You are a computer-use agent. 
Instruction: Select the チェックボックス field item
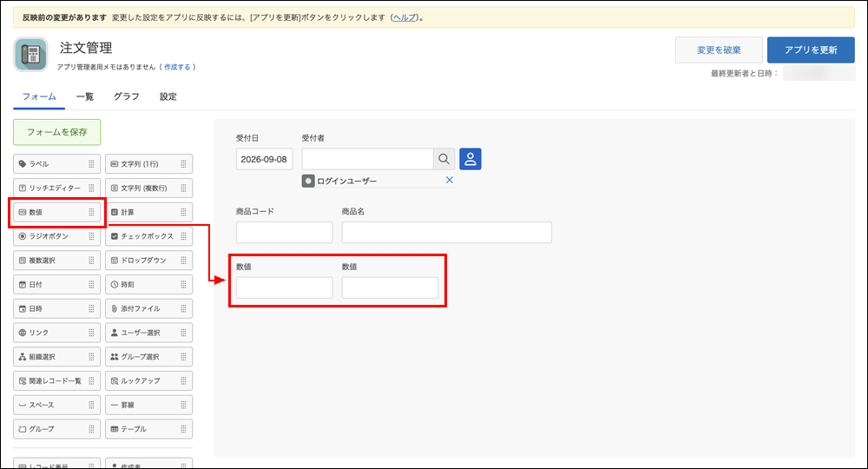(149, 236)
